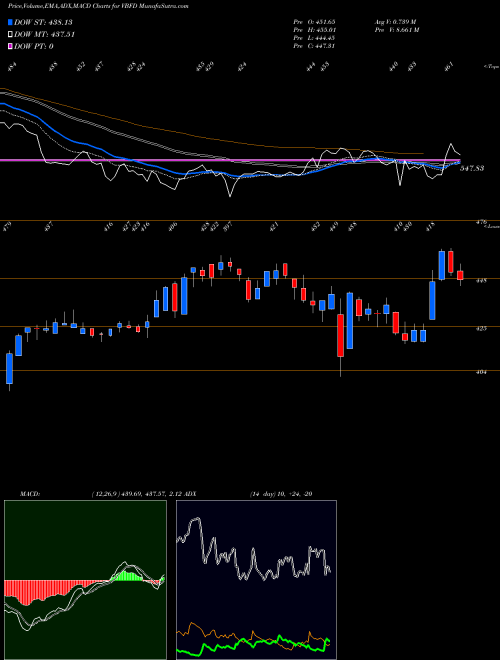Open the MACD histogram panel

coord(85,580)
